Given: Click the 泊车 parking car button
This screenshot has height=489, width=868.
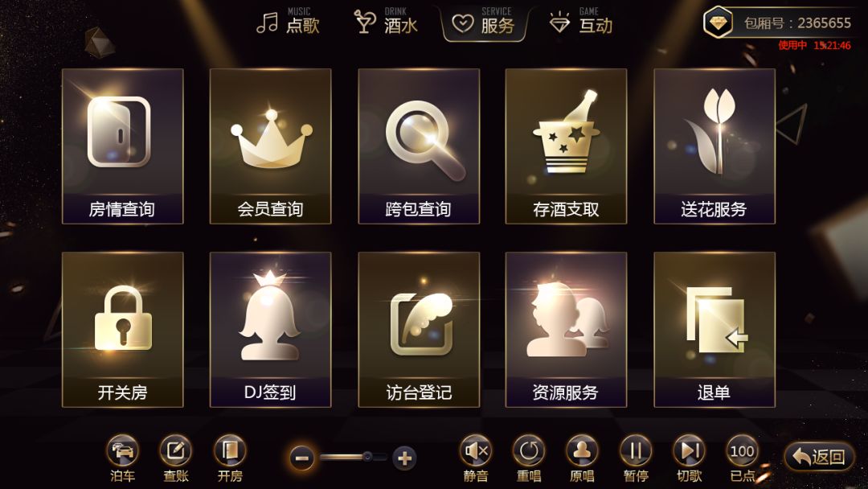Looking at the screenshot, I should click(x=122, y=458).
